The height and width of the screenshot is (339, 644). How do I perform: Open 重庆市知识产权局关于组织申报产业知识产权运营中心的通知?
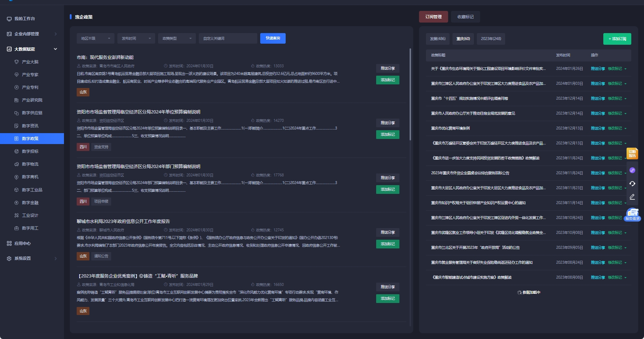pos(478,203)
